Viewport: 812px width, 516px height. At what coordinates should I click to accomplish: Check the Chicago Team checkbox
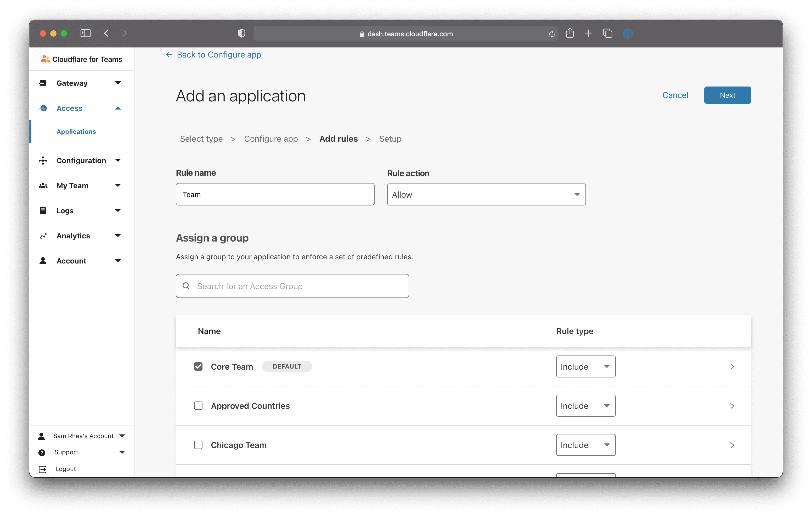[x=198, y=445]
